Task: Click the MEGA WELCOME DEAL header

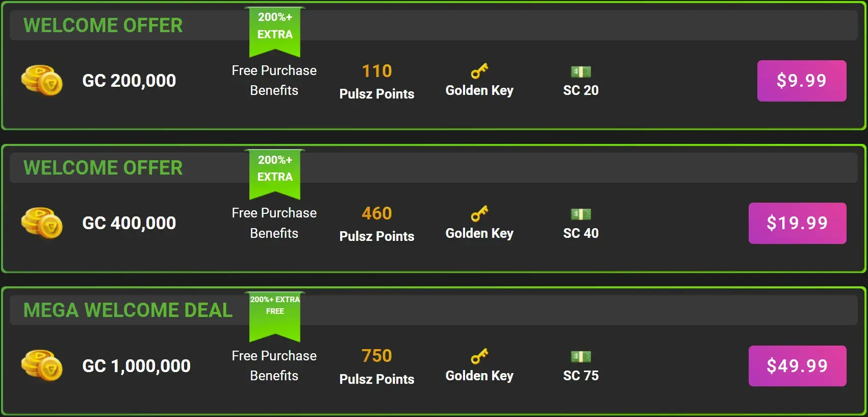Action: coord(128,309)
